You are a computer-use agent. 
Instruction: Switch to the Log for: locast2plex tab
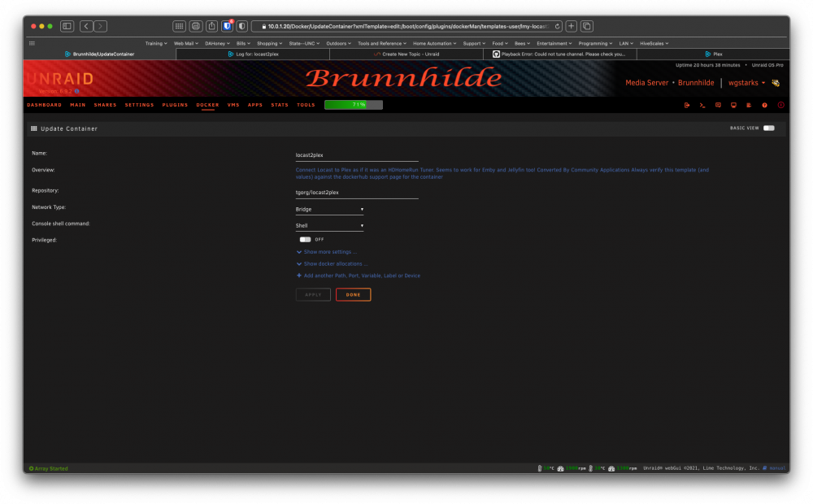coord(253,54)
